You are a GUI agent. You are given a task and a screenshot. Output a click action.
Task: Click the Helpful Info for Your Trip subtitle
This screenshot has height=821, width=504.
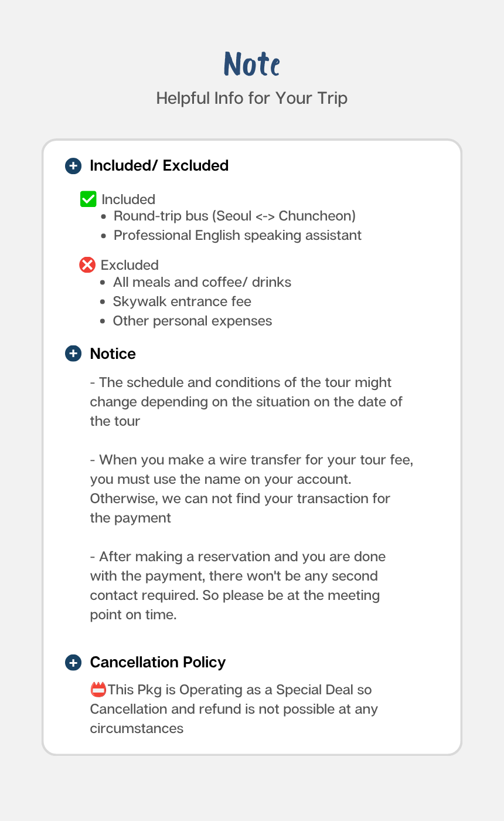pos(252,98)
